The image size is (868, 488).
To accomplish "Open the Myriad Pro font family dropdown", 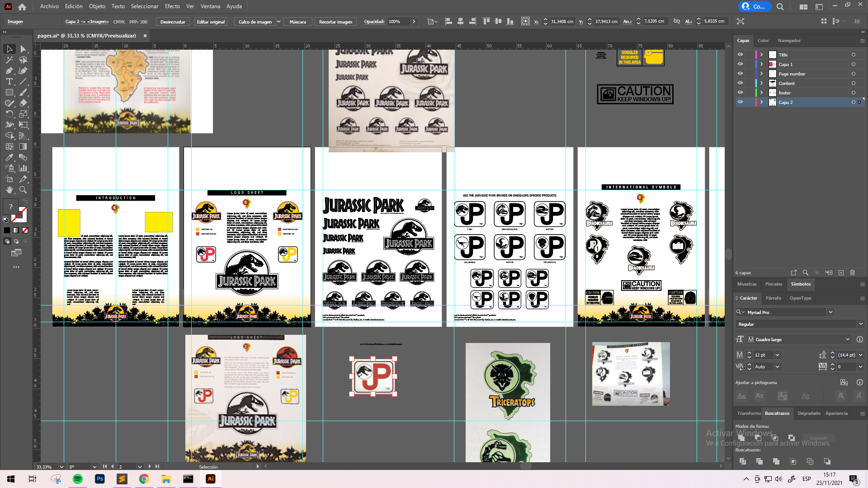I will tap(830, 312).
